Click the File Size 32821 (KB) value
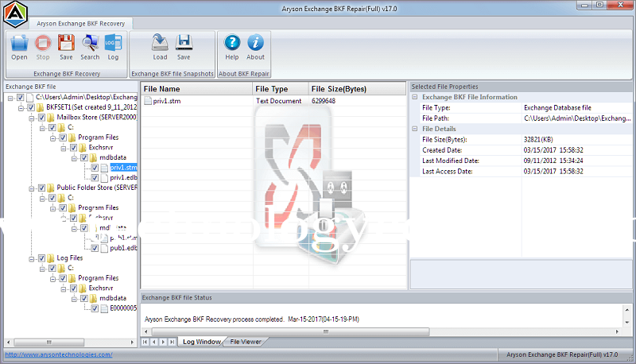The width and height of the screenshot is (636, 364). point(538,139)
